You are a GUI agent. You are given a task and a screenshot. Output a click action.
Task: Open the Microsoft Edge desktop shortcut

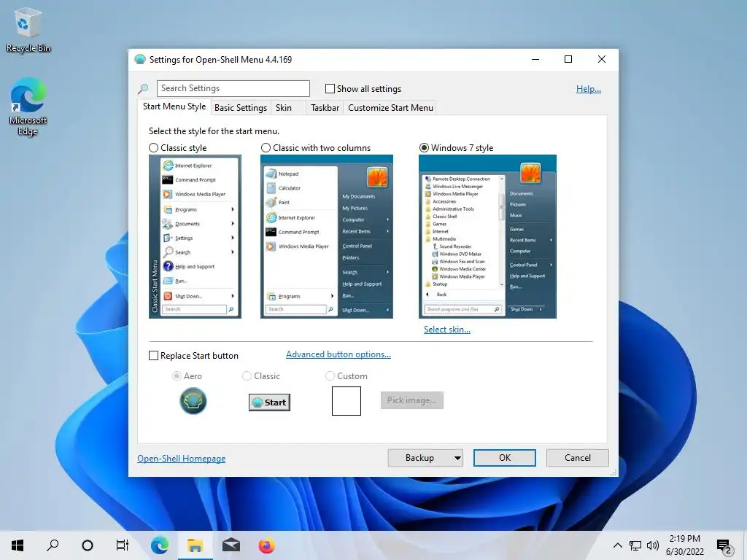click(28, 107)
